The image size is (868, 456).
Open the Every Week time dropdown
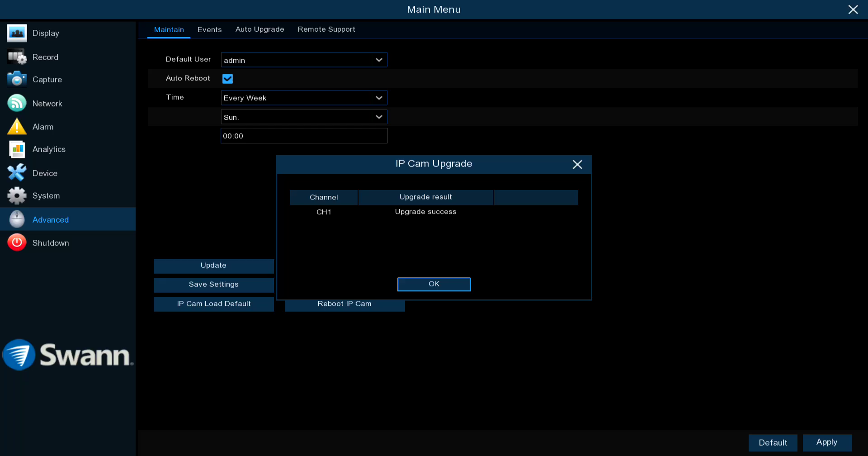(304, 98)
